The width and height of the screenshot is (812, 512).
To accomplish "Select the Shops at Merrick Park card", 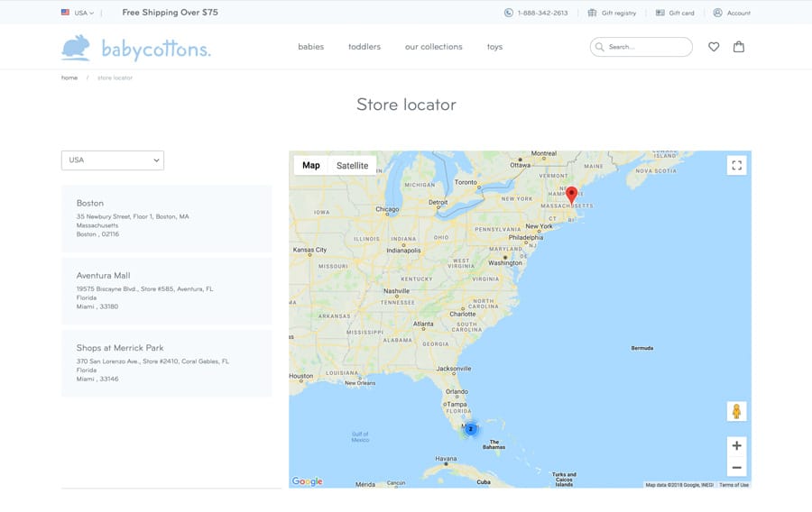I will click(167, 363).
